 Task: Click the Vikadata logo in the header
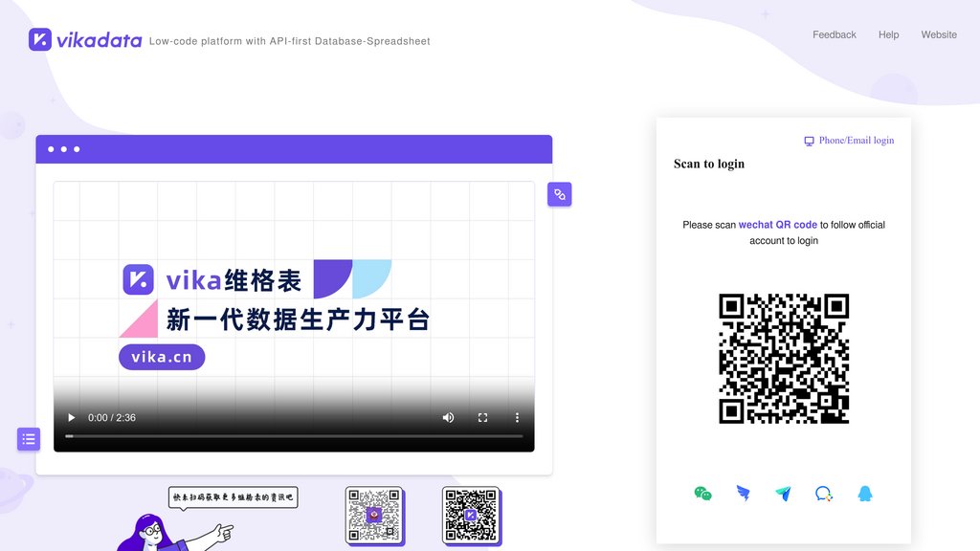(x=84, y=40)
